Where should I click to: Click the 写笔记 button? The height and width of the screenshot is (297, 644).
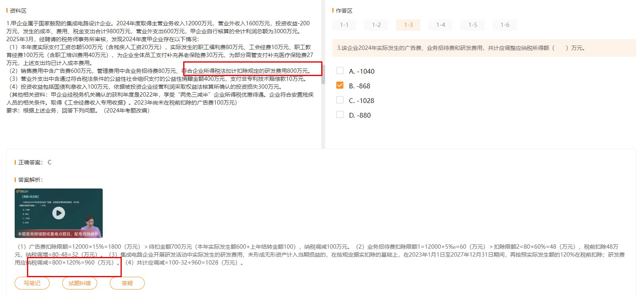point(32,283)
